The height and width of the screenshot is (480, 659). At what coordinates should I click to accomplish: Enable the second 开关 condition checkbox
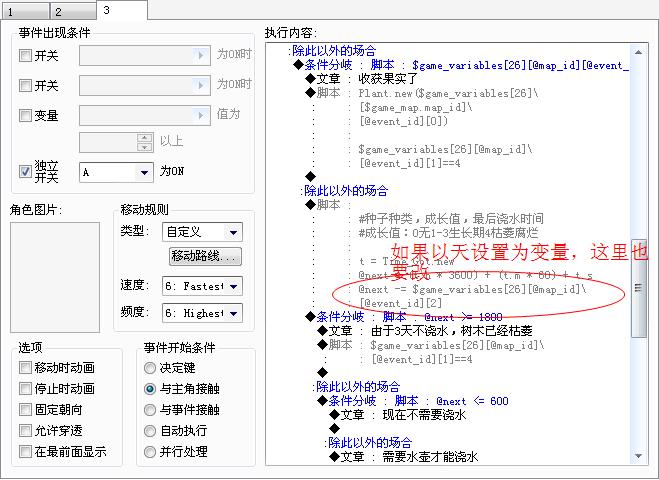25,86
